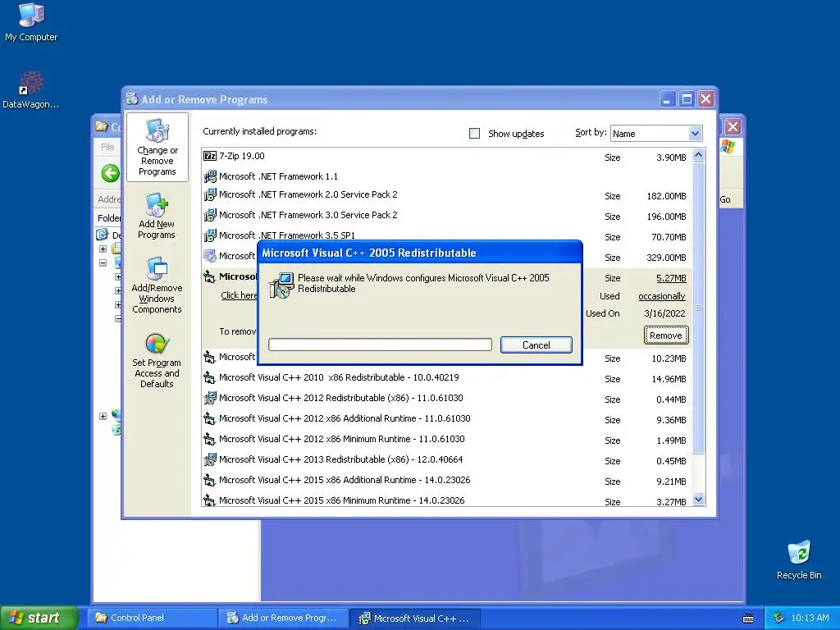Open the Start menu
The image size is (840, 630).
click(39, 618)
